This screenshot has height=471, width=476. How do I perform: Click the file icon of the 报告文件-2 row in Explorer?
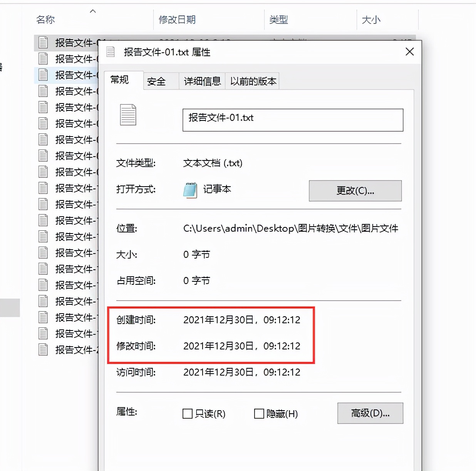43,349
